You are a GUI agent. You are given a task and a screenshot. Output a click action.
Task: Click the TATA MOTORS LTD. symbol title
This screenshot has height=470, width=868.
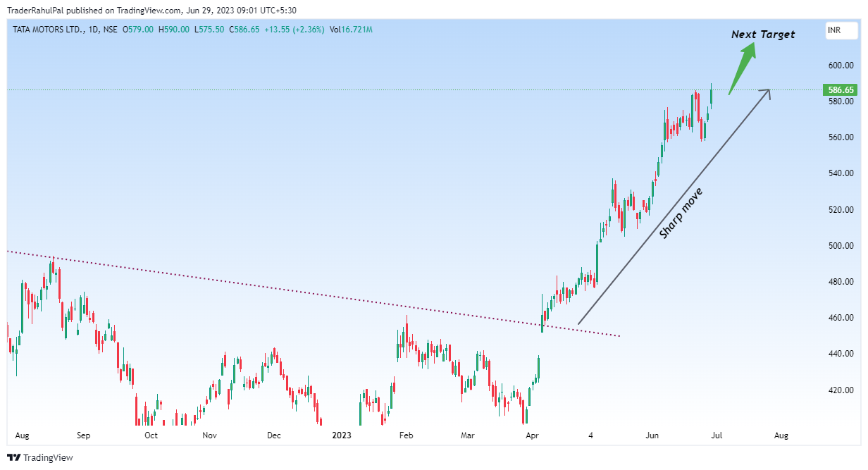pyautogui.click(x=49, y=30)
